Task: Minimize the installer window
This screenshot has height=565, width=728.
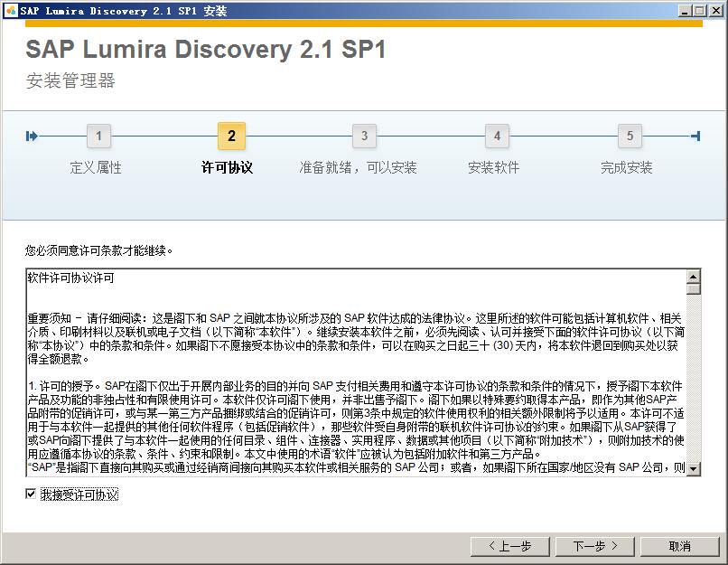Action: coord(684,11)
